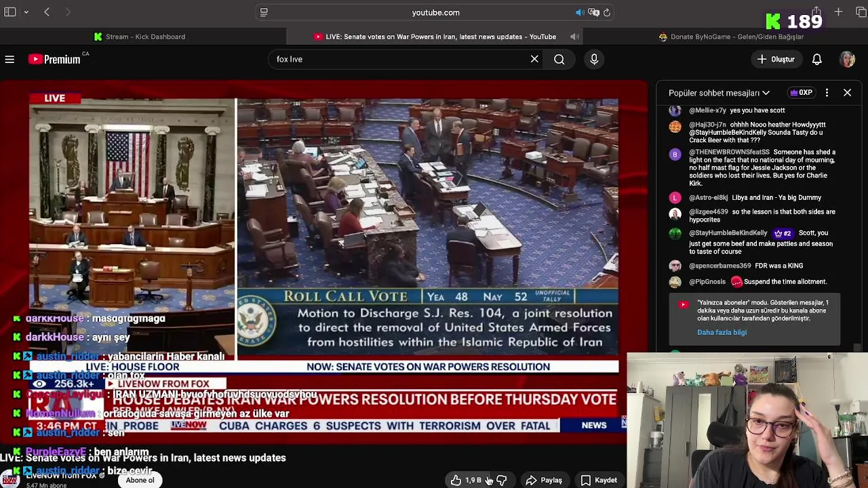Add a new Safari tab

tap(838, 12)
